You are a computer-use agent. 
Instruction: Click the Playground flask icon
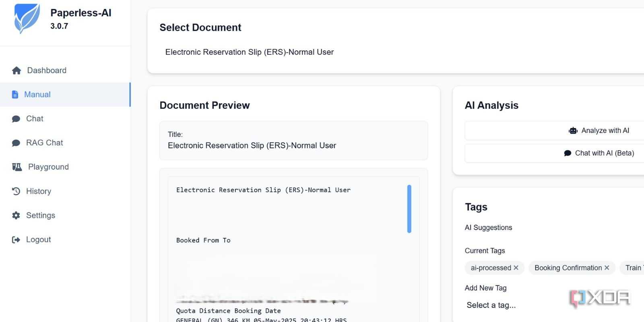(17, 167)
